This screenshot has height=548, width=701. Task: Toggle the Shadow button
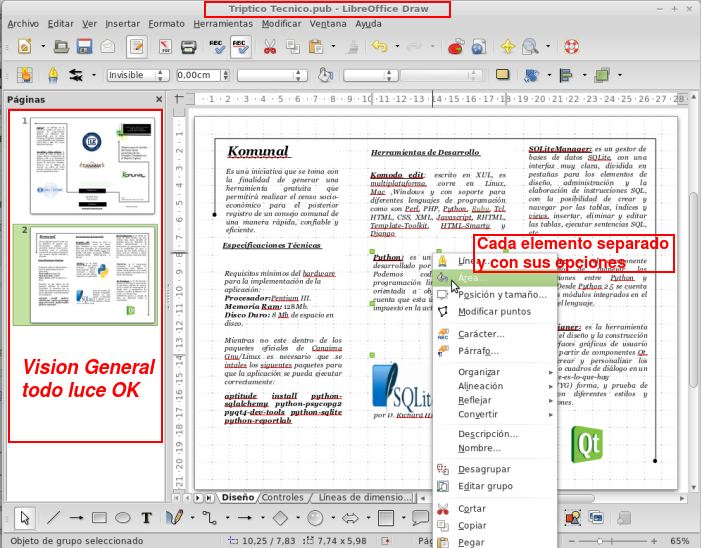(x=503, y=75)
